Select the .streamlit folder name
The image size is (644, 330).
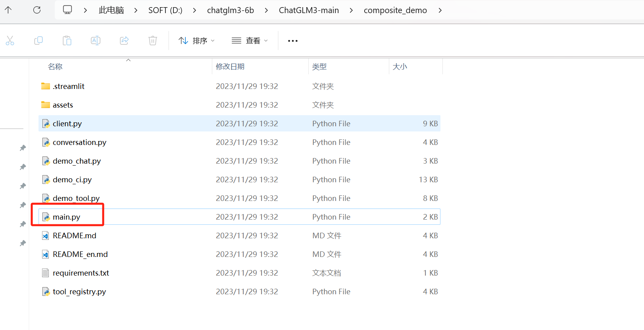pos(69,86)
